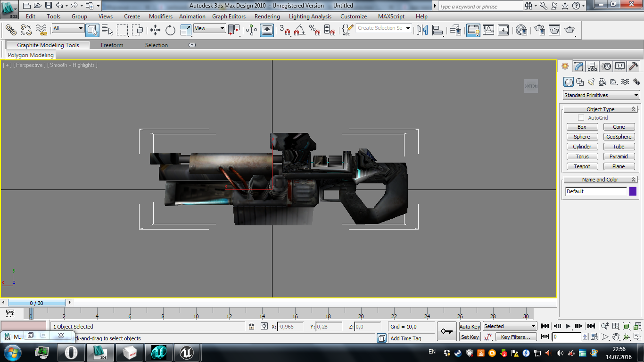Toggle Auto Key mode
This screenshot has width=644, height=362.
click(x=470, y=326)
